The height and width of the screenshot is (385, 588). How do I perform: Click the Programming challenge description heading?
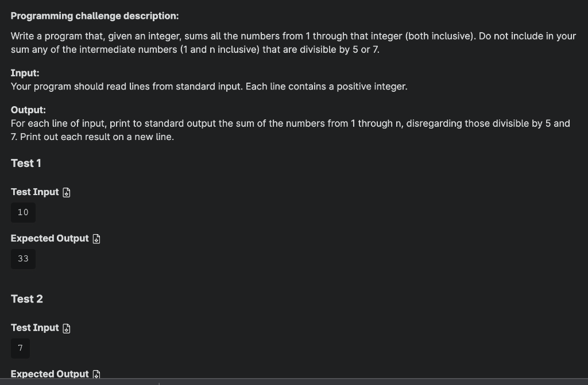click(x=95, y=16)
